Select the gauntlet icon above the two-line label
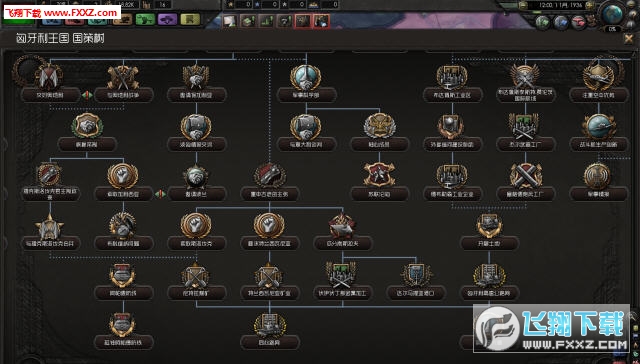This screenshot has width=640, height=364. click(x=49, y=175)
